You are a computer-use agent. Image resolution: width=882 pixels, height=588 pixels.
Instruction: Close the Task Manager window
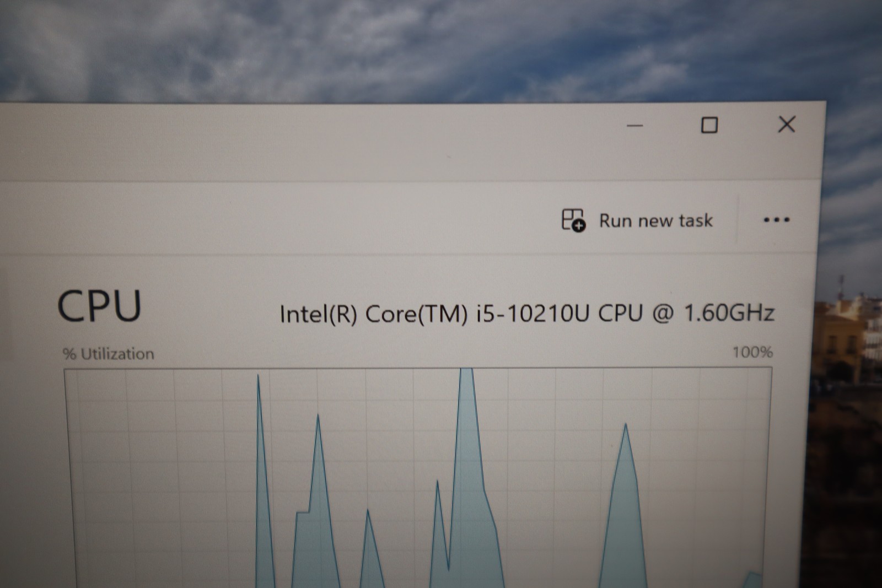[x=787, y=124]
